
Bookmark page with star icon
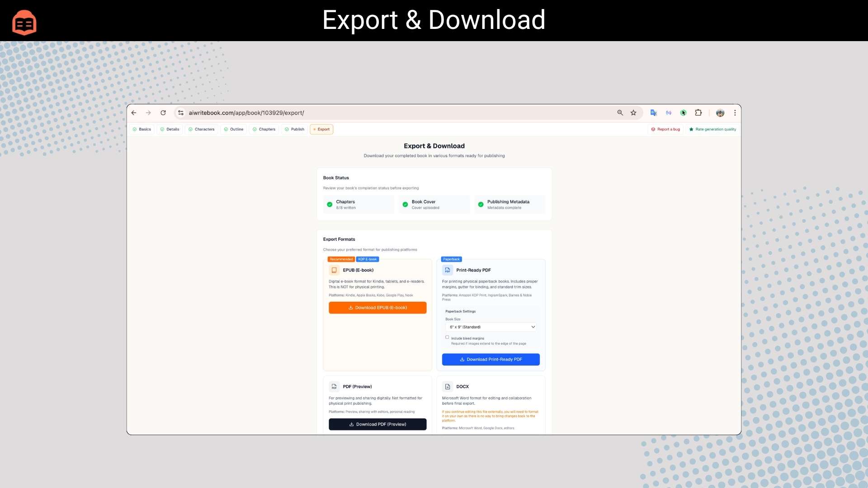[x=633, y=113]
